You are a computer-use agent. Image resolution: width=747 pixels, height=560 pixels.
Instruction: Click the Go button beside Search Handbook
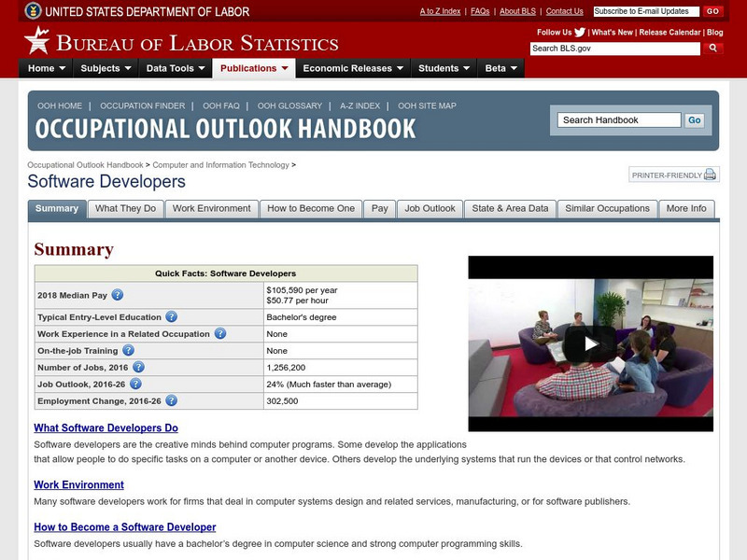pyautogui.click(x=694, y=119)
